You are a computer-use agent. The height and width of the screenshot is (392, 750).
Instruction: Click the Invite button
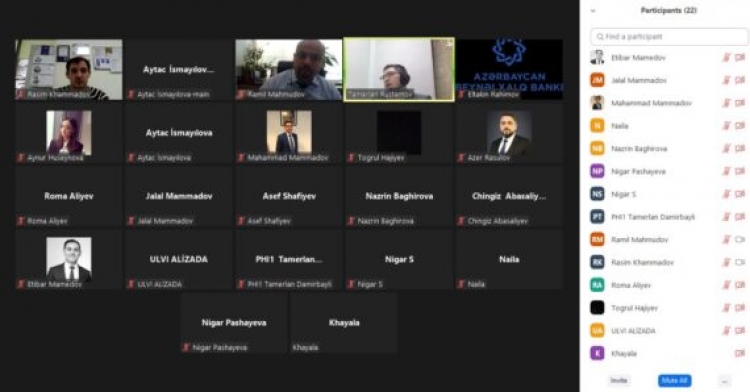click(x=618, y=381)
